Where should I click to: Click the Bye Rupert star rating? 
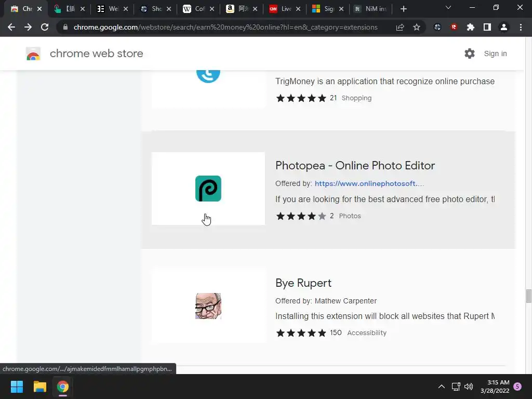[x=301, y=333]
